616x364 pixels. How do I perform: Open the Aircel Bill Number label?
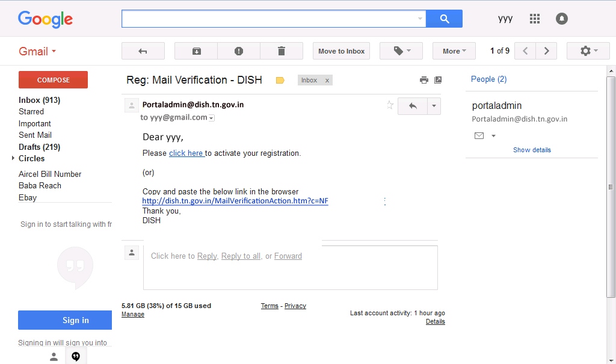coord(50,174)
